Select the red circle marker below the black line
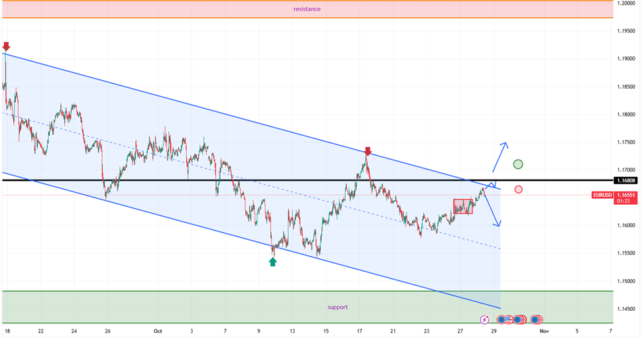The image size is (644, 340). pyautogui.click(x=518, y=189)
